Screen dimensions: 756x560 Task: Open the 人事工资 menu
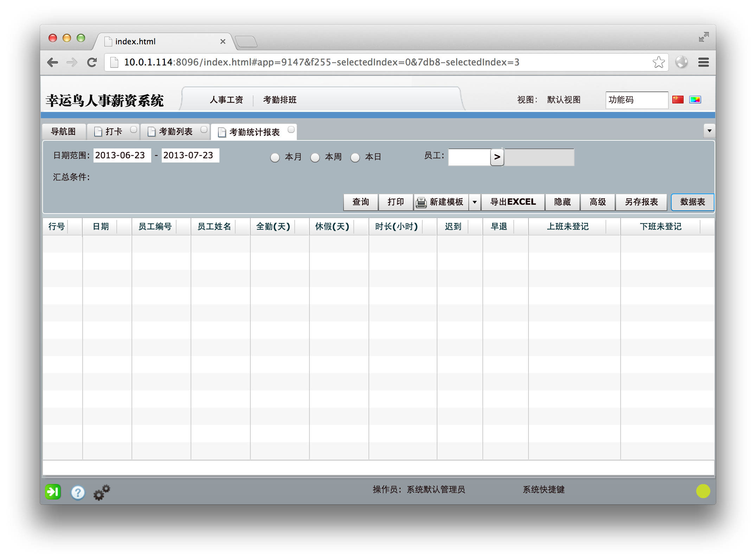click(226, 100)
